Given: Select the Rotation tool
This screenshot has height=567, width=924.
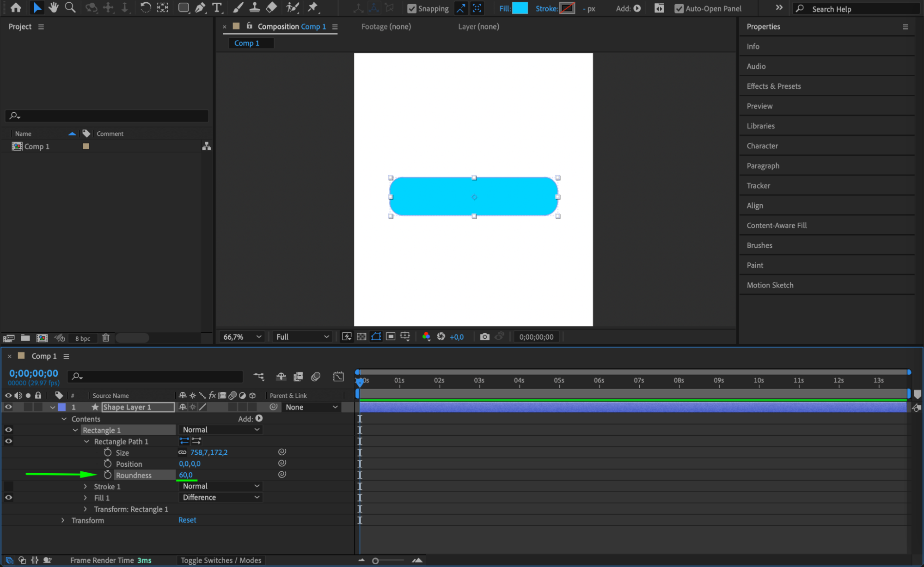Looking at the screenshot, I should [x=145, y=7].
